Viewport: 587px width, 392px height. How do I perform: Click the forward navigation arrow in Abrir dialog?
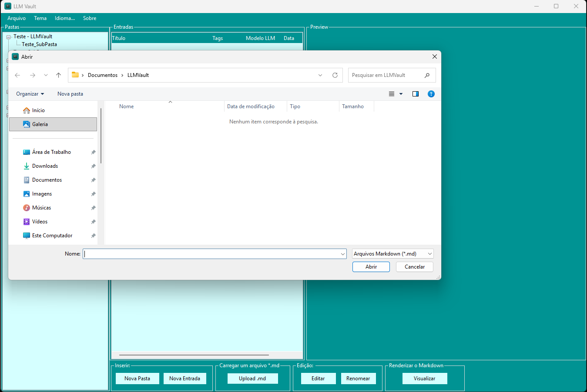pyautogui.click(x=33, y=75)
